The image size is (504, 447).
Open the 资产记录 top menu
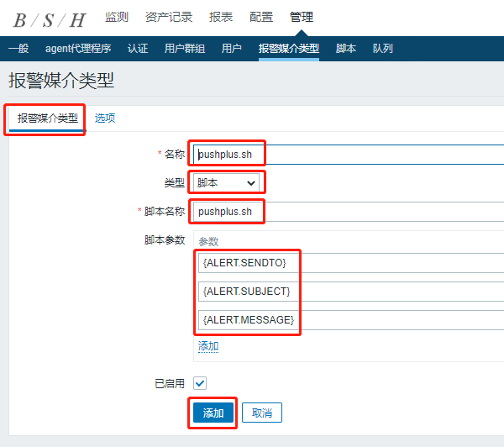tap(169, 17)
